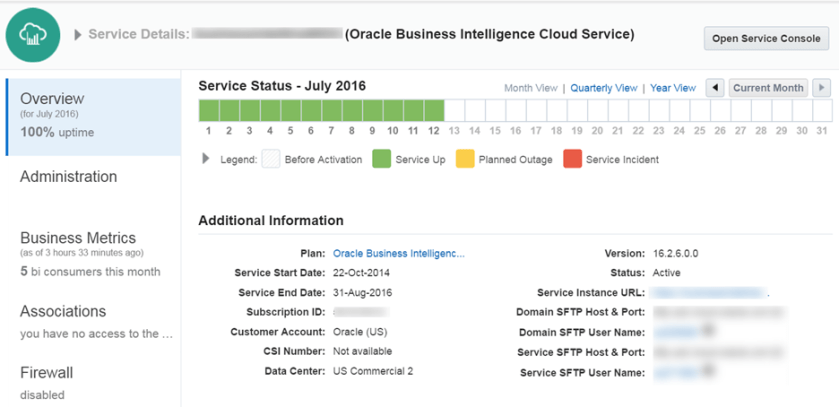Select day 12 in the status calendar
This screenshot has height=407, width=839.
coord(434,110)
